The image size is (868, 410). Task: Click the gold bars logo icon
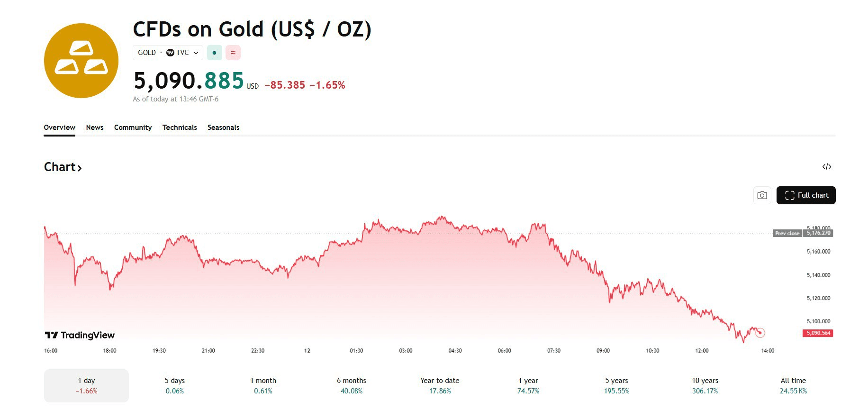tap(81, 61)
